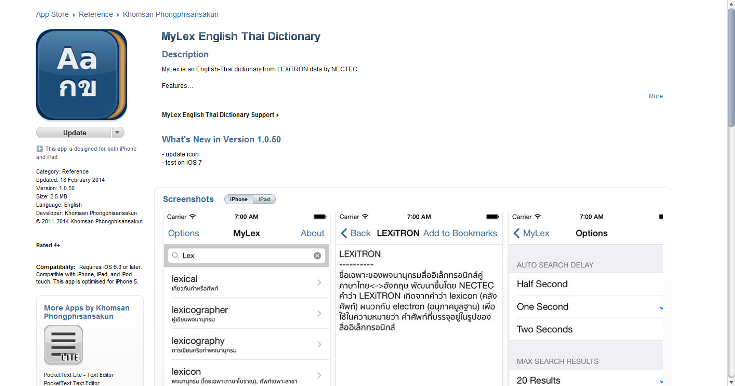Click PocketText Lite - Text Editor label
The width and height of the screenshot is (735, 386).
(79, 375)
